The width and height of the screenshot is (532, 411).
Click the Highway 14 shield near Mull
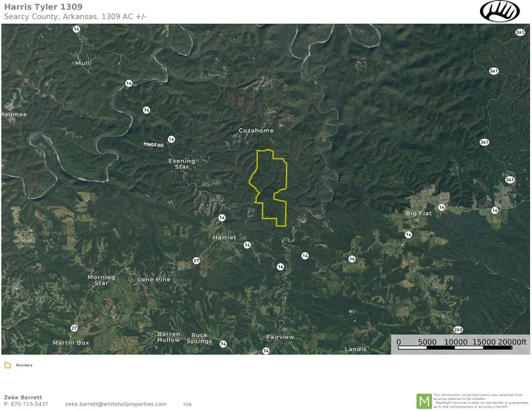click(x=76, y=29)
